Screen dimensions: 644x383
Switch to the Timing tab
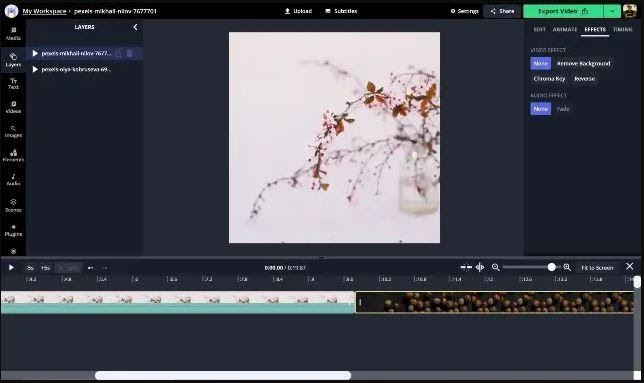tap(623, 30)
